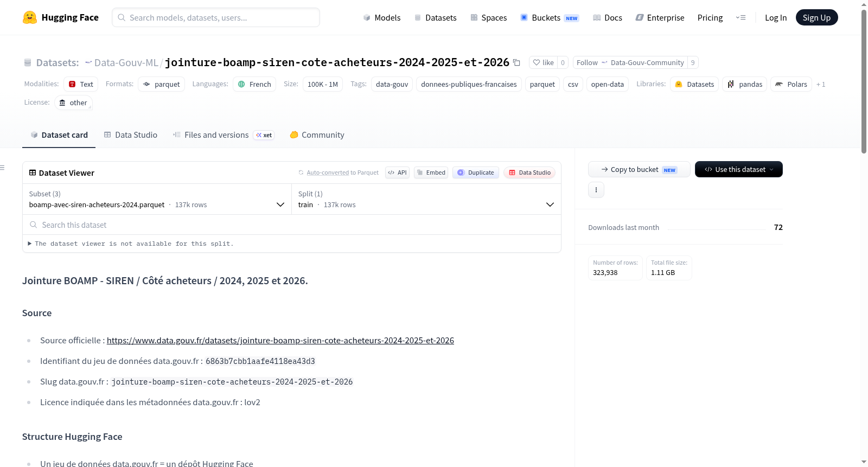
Task: Copy dataset name with the copy icon
Action: [x=516, y=63]
